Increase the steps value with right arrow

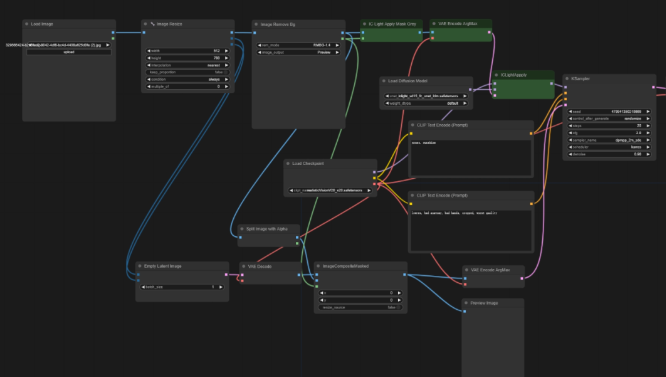(x=648, y=126)
